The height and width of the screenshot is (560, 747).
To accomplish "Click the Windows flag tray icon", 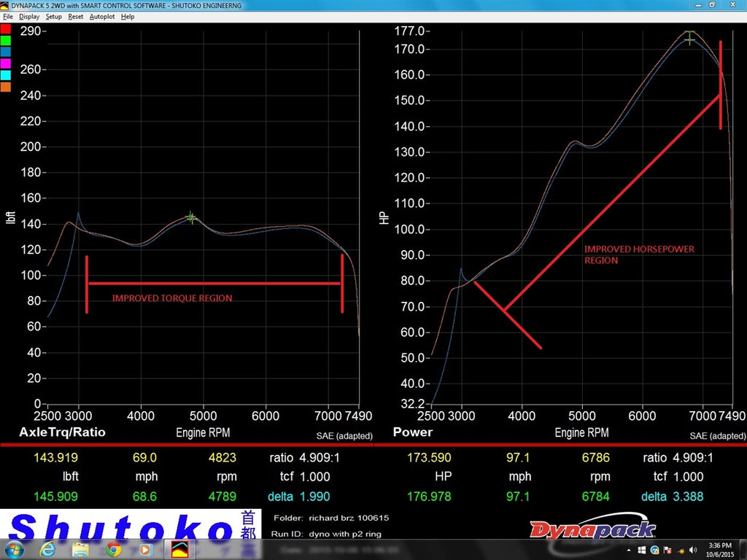I will [642, 551].
